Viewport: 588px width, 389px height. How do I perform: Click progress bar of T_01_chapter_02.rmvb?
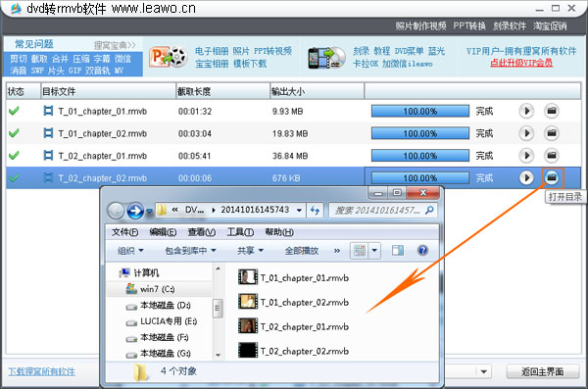[420, 133]
